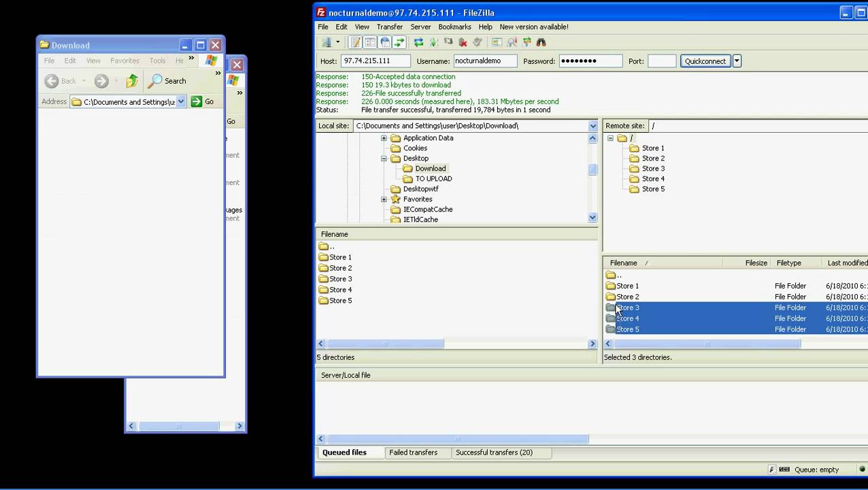Open the Address dropdown in the Download window
This screenshot has width=868, height=490.
tap(181, 101)
